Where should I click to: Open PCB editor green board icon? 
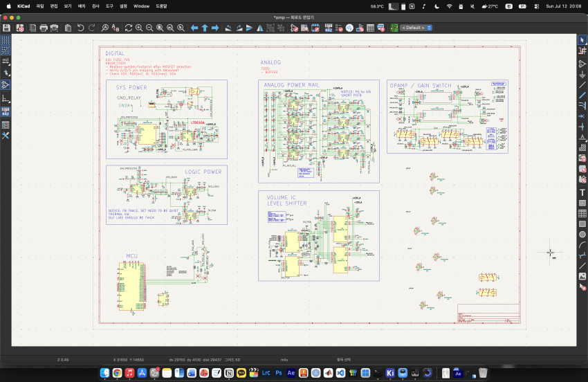click(394, 28)
